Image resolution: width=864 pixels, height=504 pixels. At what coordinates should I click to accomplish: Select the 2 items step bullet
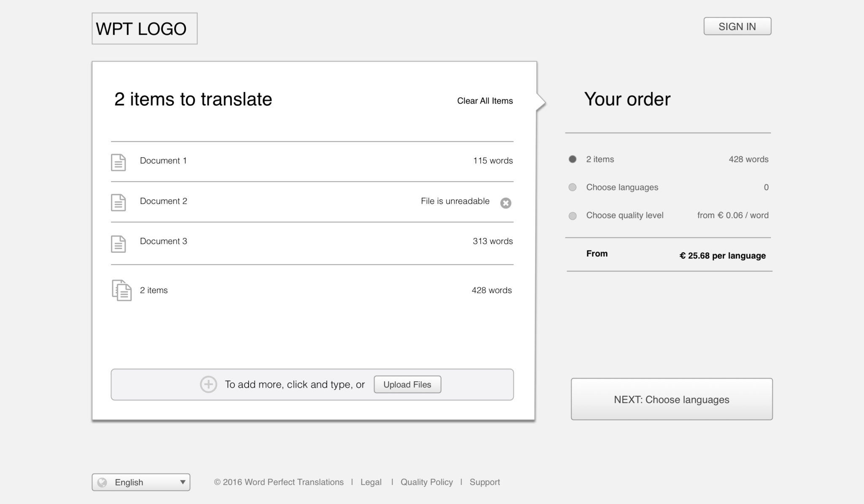pos(572,159)
